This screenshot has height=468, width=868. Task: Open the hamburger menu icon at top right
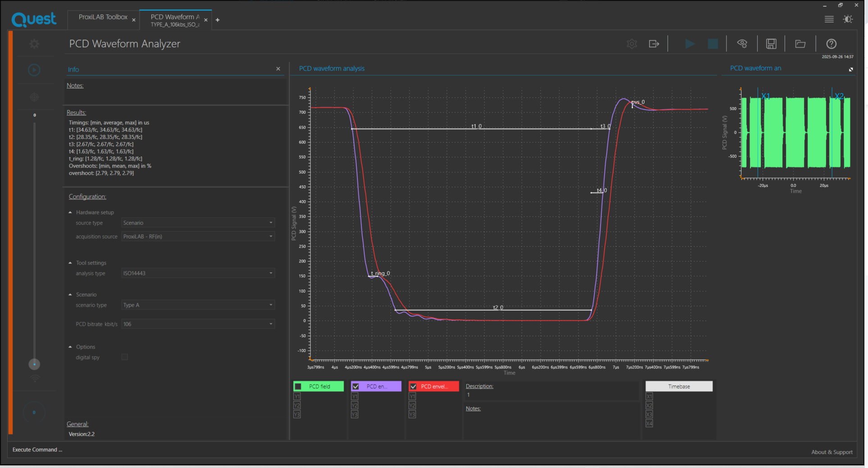point(829,19)
